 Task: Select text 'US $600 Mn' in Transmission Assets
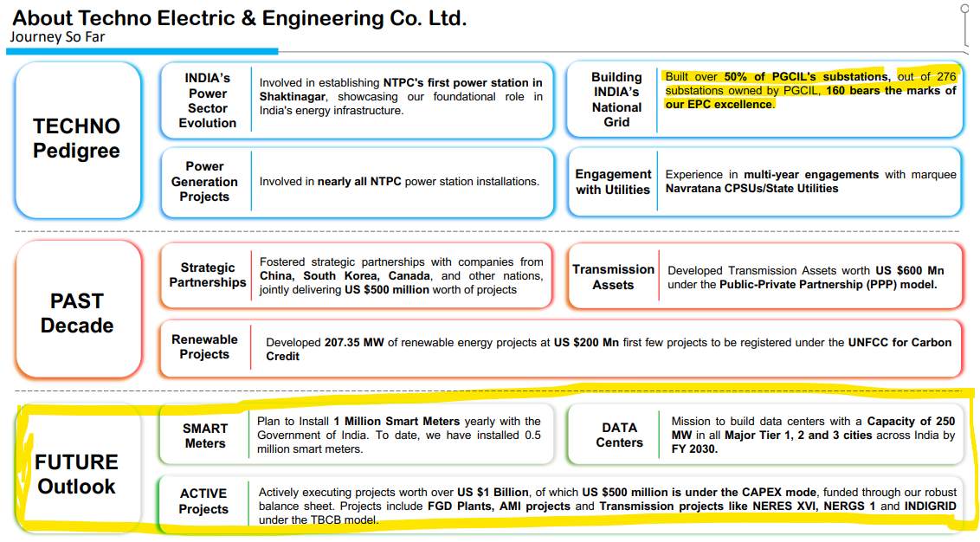[909, 271]
